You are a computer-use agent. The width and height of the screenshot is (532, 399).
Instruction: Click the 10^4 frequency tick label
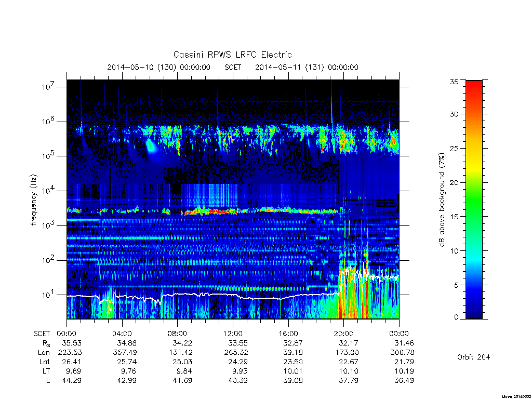pos(48,191)
